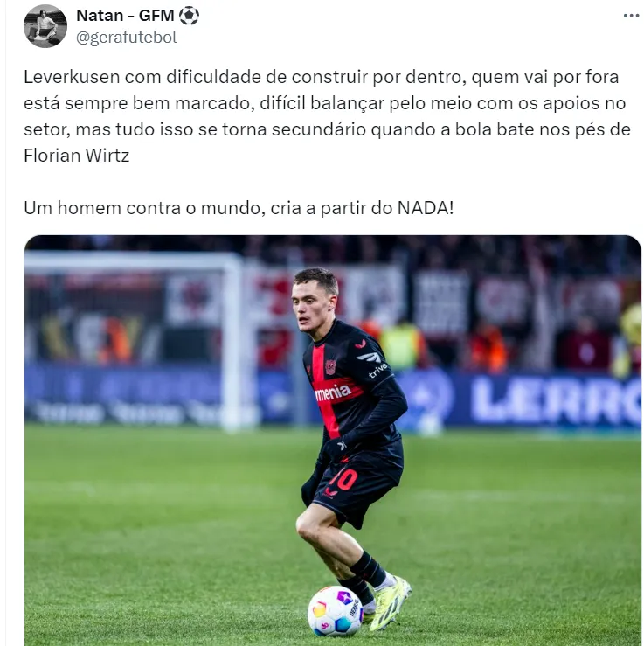Click the @gerafutebol handle

point(127,38)
